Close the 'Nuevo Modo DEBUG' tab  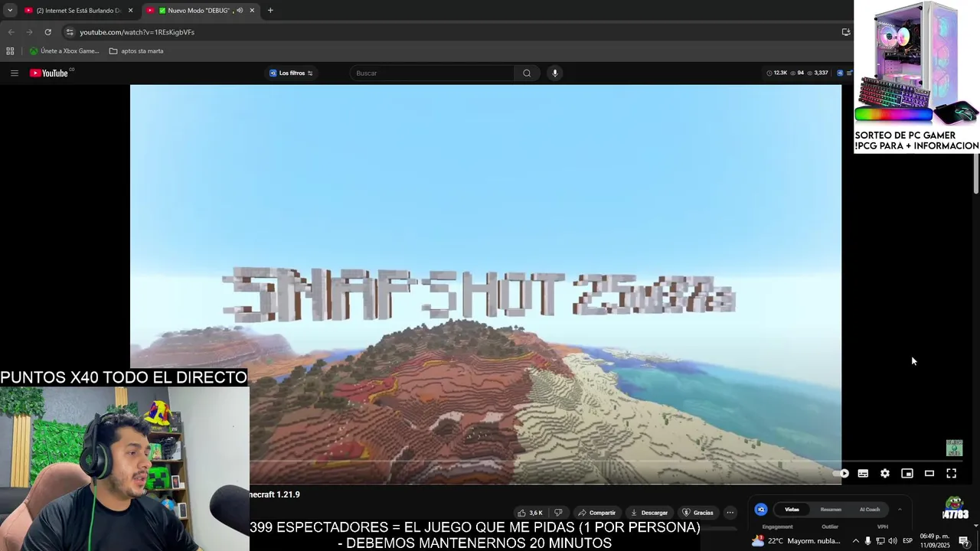point(252,11)
